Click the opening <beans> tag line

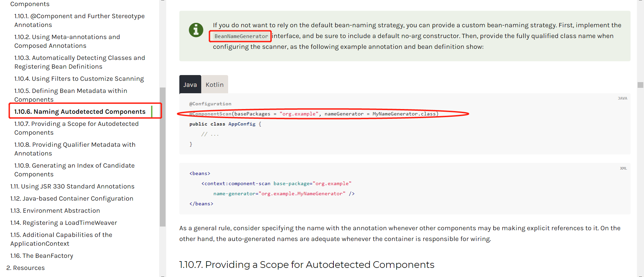click(200, 173)
